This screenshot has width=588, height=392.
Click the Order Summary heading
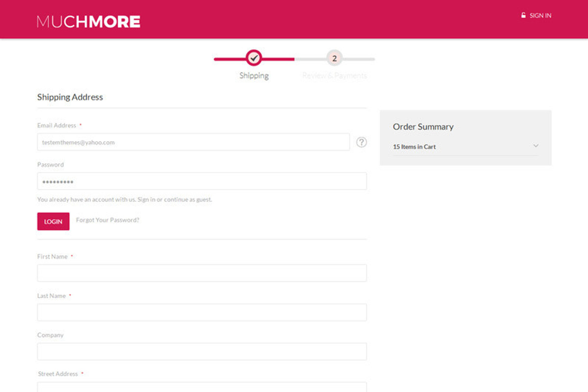coord(423,126)
